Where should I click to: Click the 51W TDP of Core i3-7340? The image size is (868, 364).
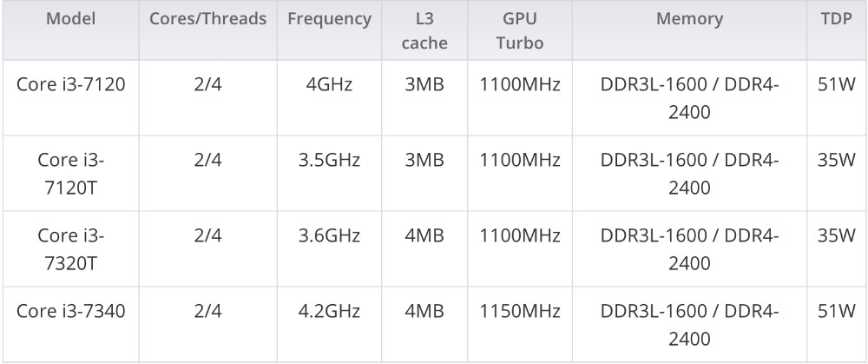pyautogui.click(x=837, y=311)
